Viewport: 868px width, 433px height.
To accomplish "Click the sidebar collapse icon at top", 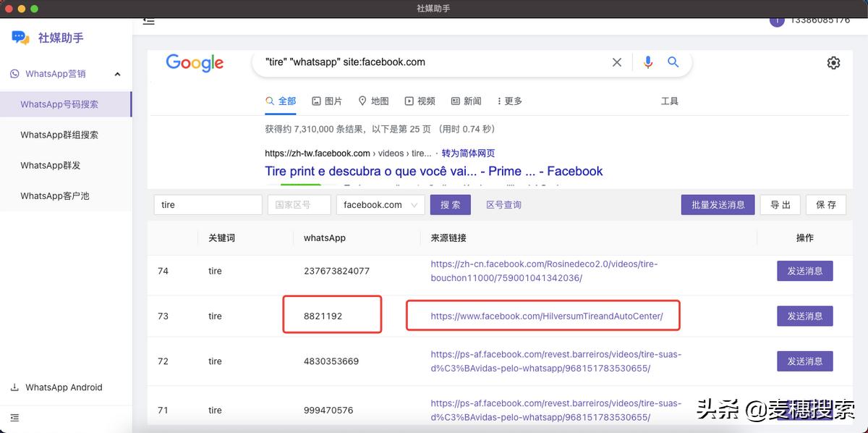I will pyautogui.click(x=148, y=21).
